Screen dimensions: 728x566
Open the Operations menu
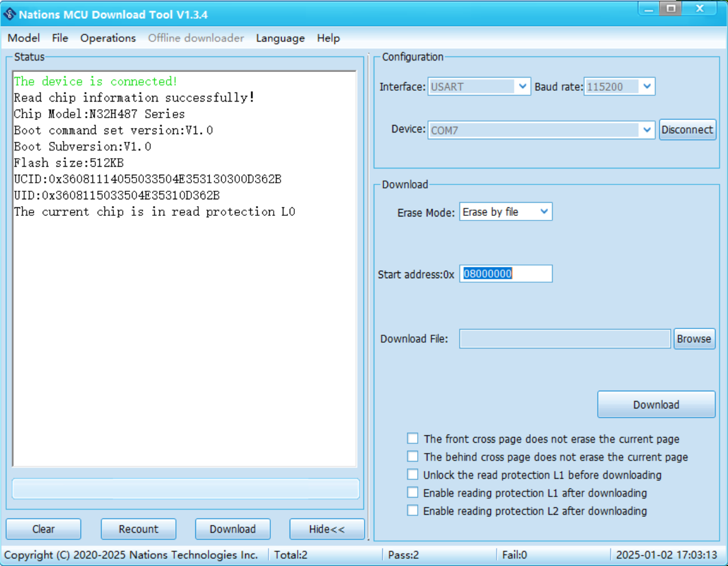[x=108, y=38]
